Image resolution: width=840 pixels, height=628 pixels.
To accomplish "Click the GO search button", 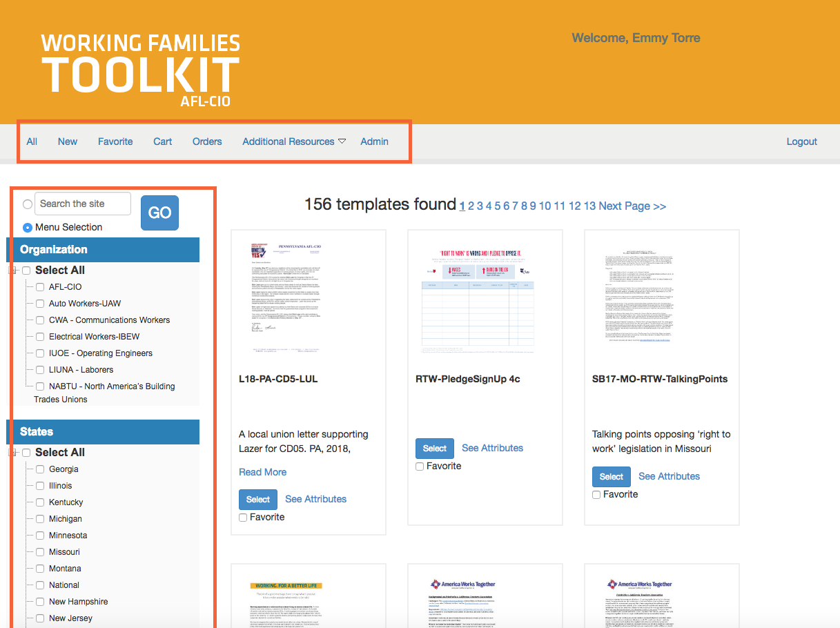I will [x=159, y=213].
